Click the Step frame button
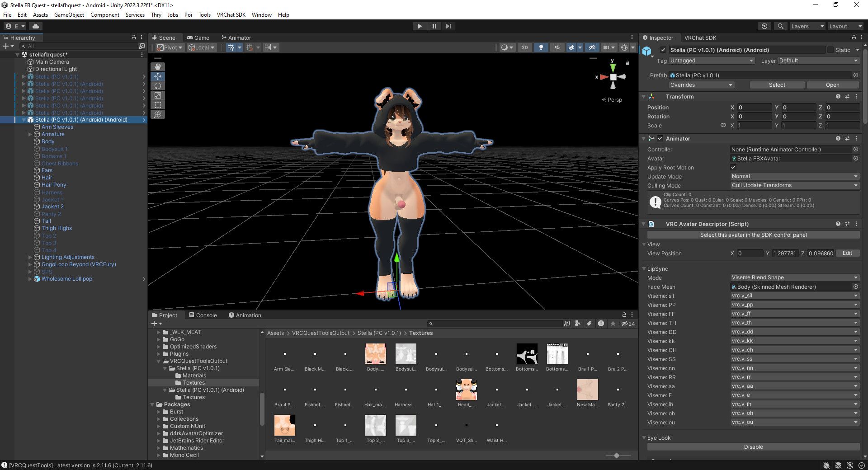 (x=448, y=26)
